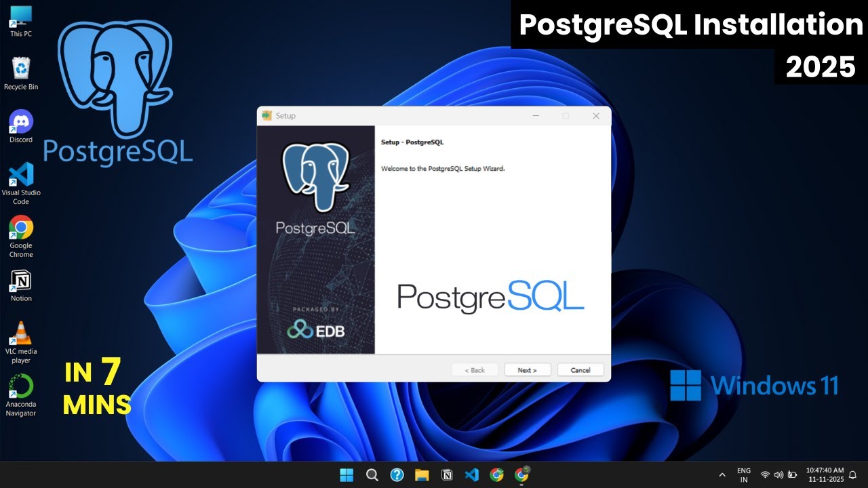Image resolution: width=868 pixels, height=488 pixels.
Task: Open the first Chrome taskbar icon
Action: (497, 474)
